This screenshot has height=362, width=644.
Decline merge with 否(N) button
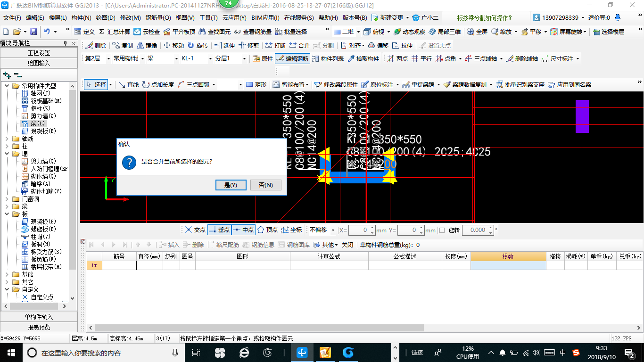click(266, 185)
